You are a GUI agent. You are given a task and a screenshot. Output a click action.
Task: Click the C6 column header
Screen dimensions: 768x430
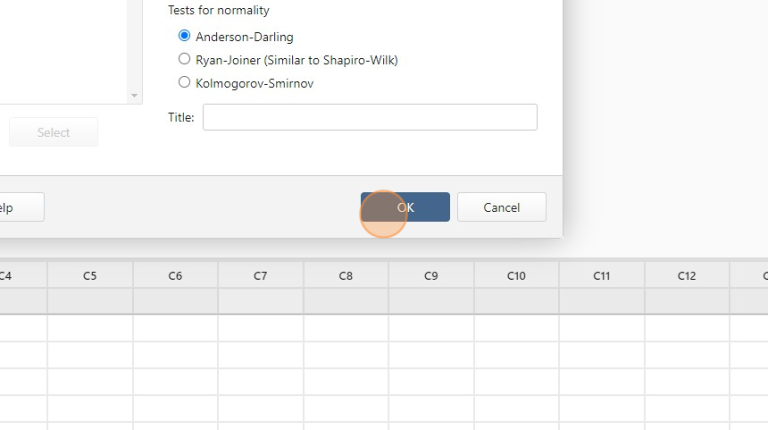pos(175,275)
